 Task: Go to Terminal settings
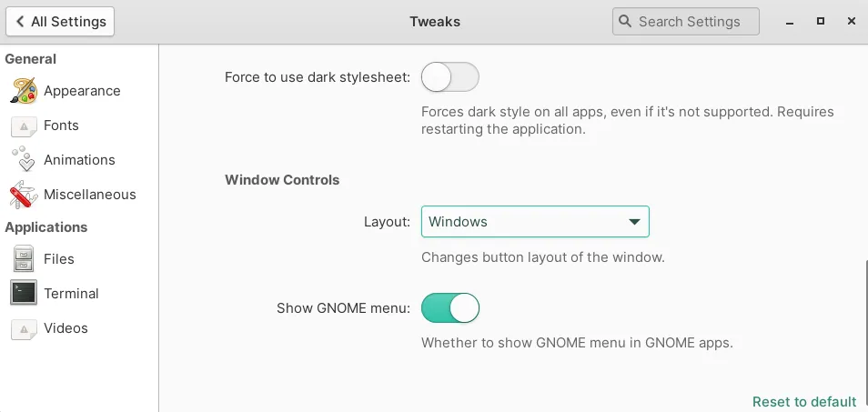(71, 294)
